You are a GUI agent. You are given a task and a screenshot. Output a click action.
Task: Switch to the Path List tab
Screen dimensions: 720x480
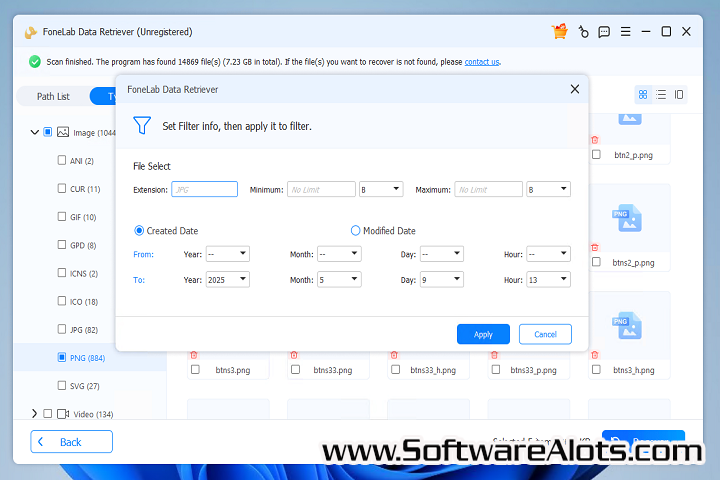pos(53,96)
